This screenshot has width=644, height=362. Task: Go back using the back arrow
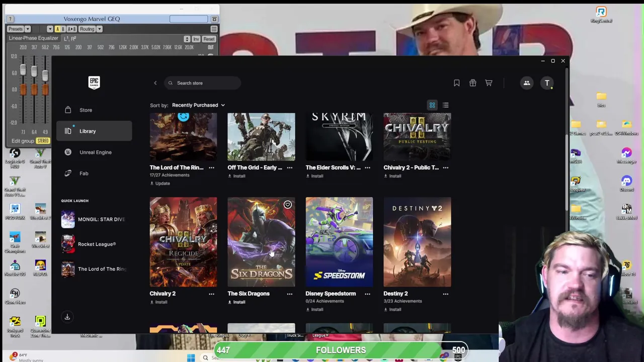(155, 83)
